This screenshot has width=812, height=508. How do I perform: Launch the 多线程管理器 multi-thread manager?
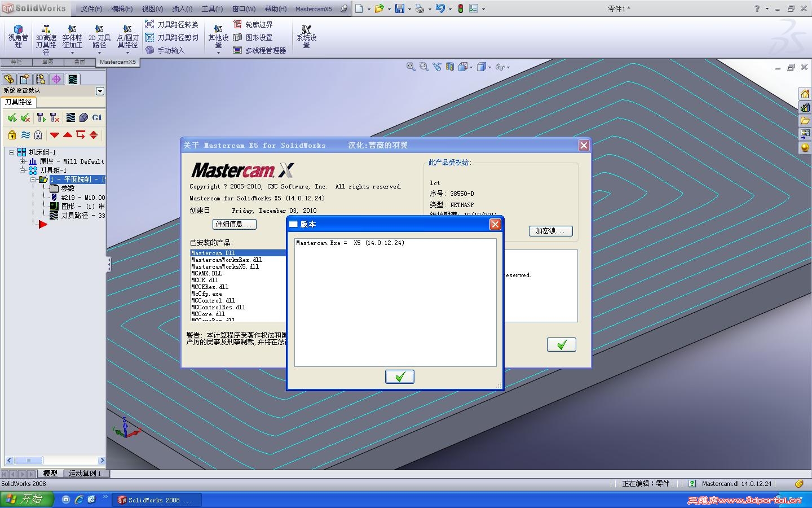point(259,50)
